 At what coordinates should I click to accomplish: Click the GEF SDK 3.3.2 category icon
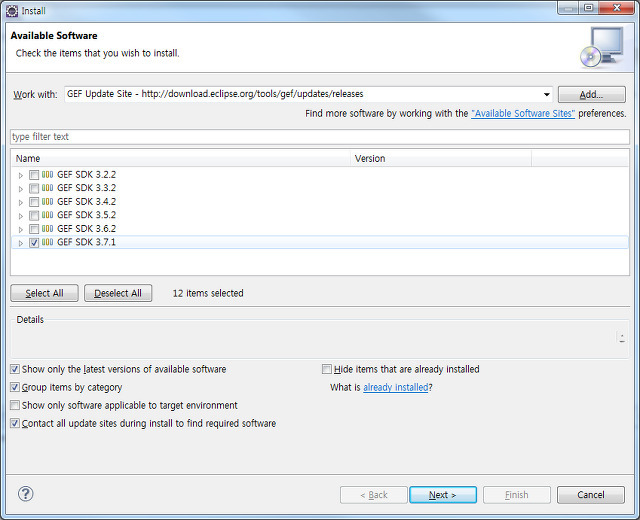(x=47, y=188)
